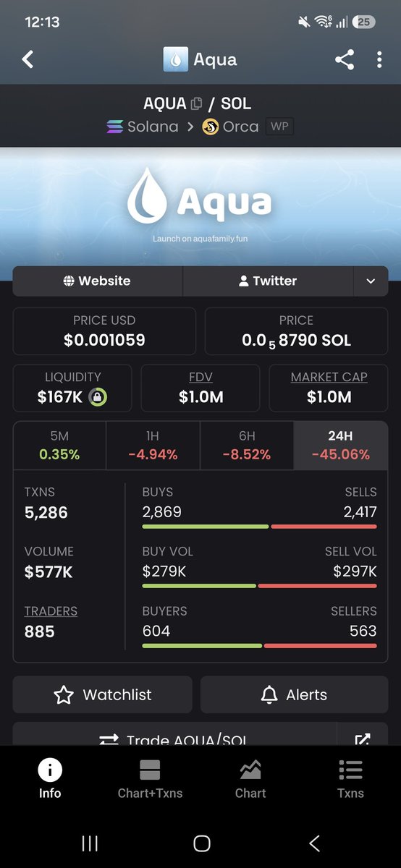Screen dimensions: 401x868
Task: Select the 5M timeframe
Action: [60, 446]
